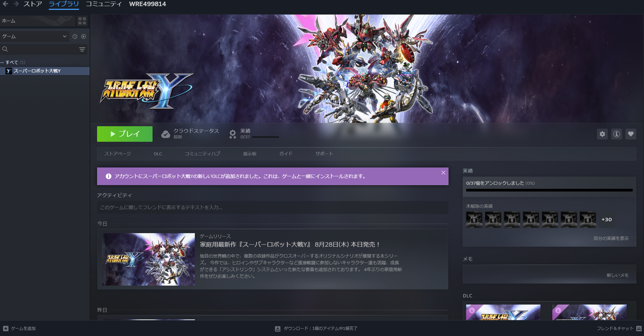The height and width of the screenshot is (336, 644).
Task: Open the ストア tab
Action: pyautogui.click(x=33, y=4)
